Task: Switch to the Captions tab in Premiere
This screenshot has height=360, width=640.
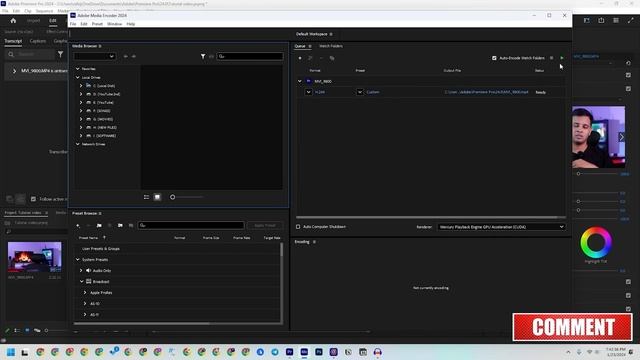Action: (x=38, y=41)
